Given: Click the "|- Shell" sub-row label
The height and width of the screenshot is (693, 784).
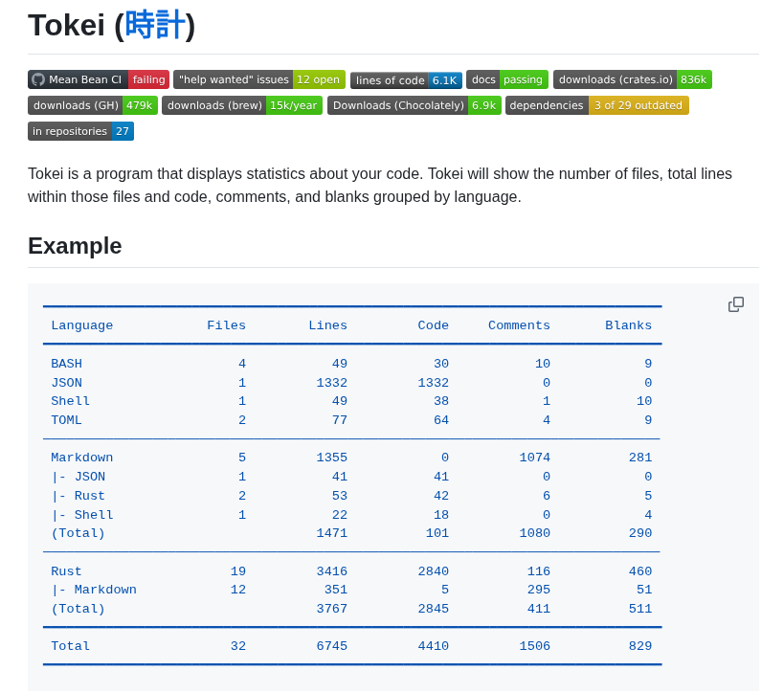Looking at the screenshot, I should pos(82,515).
